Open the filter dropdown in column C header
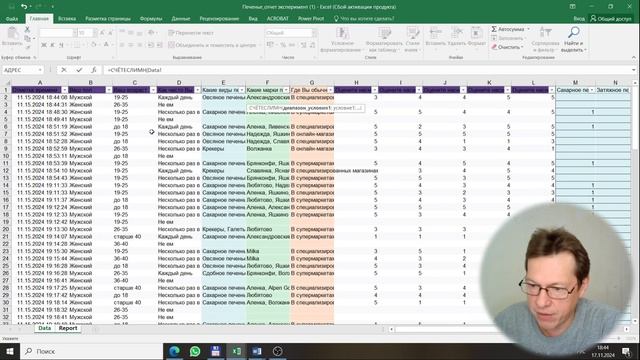Screen dimensions: 640x360 tap(153, 90)
